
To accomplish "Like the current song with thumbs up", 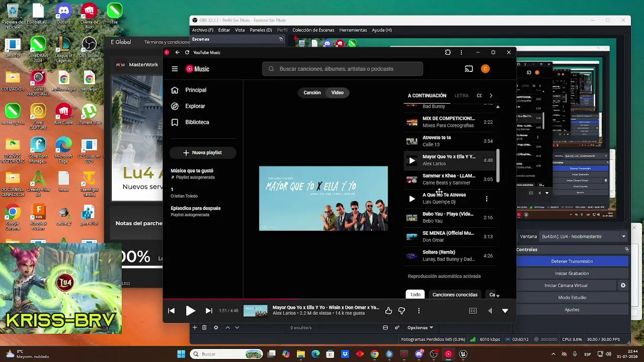I will click(388, 311).
